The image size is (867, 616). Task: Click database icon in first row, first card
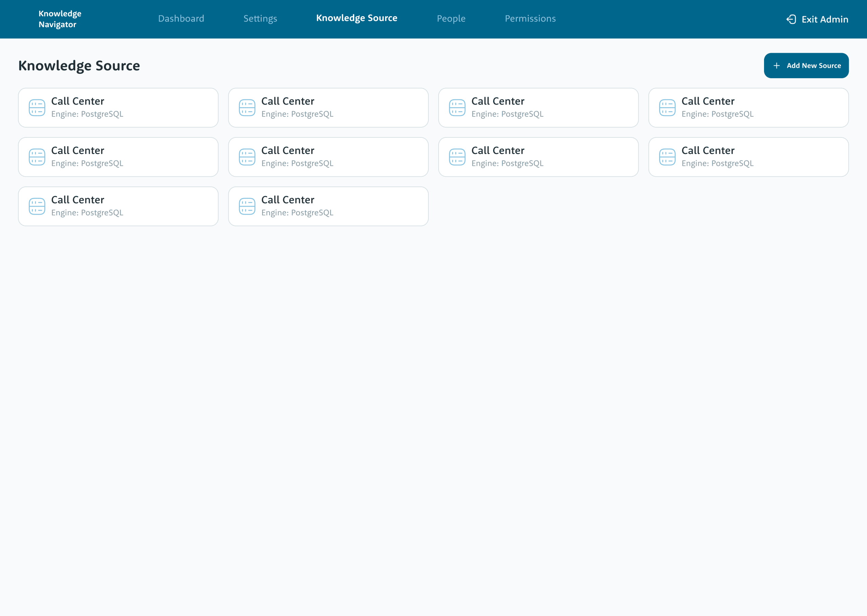37,108
